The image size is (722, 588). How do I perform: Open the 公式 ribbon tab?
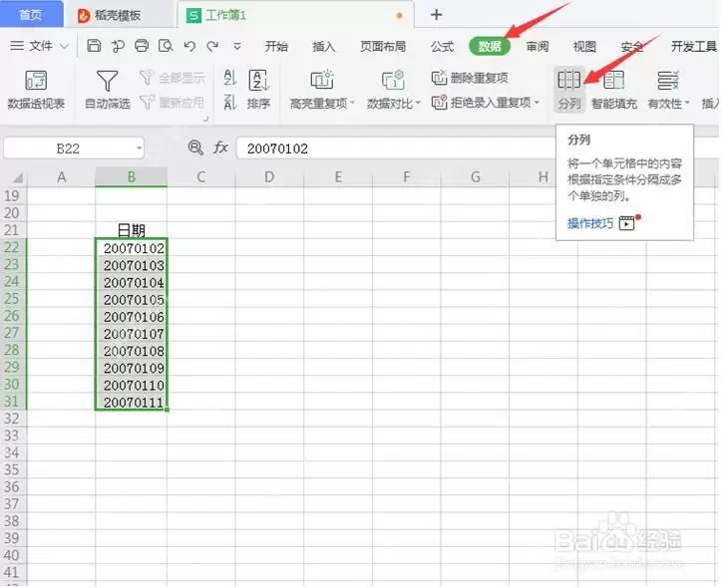(x=442, y=46)
